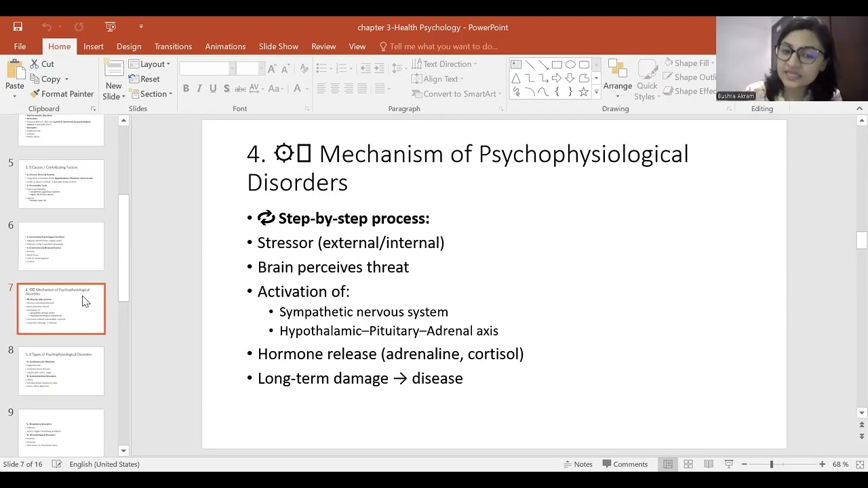
Task: Start slideshow from beginning icon in title bar
Action: 111,27
